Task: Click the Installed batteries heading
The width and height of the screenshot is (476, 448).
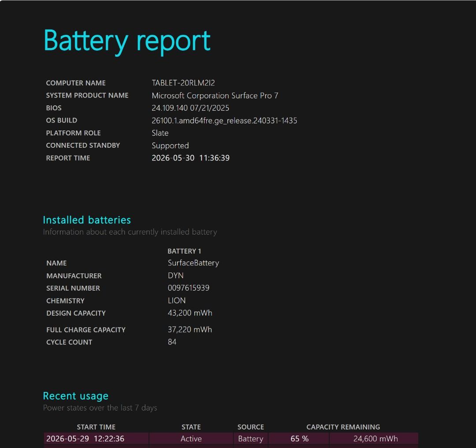Action: pos(87,220)
